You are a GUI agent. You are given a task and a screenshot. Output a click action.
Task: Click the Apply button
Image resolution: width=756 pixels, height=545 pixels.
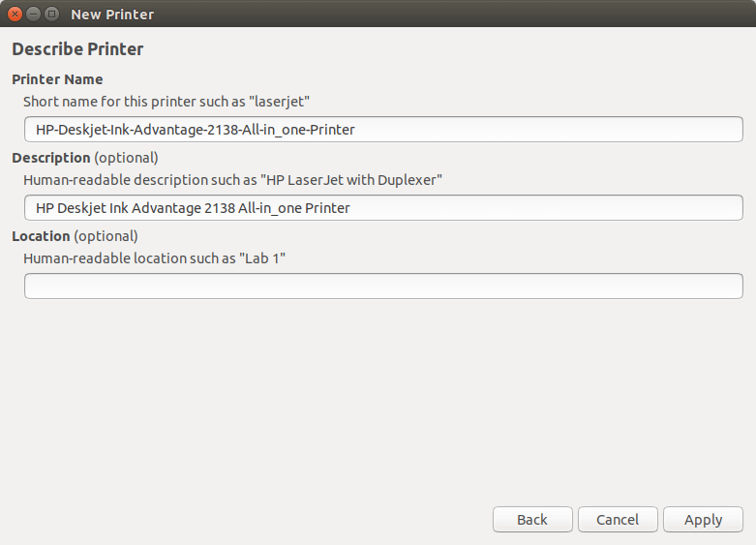(x=703, y=520)
